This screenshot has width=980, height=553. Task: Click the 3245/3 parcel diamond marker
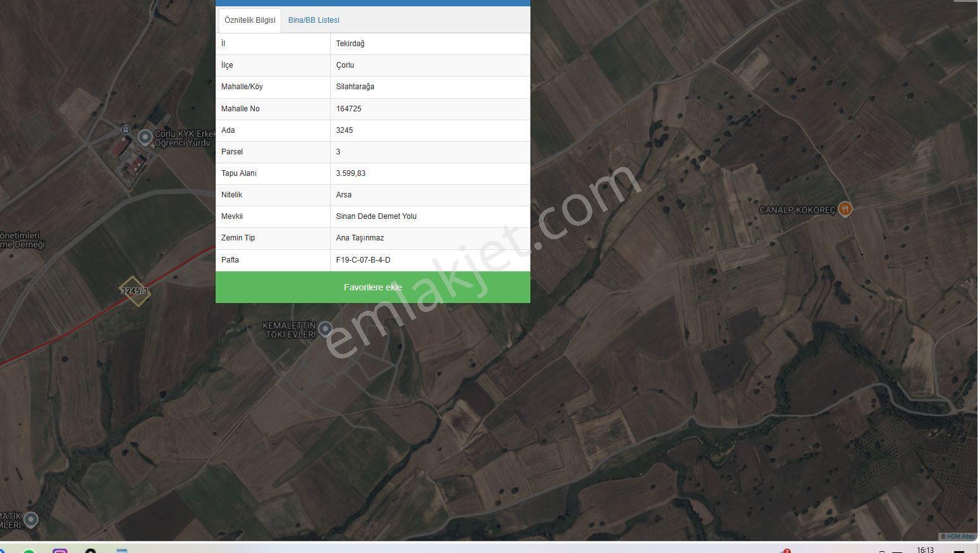[x=135, y=291]
